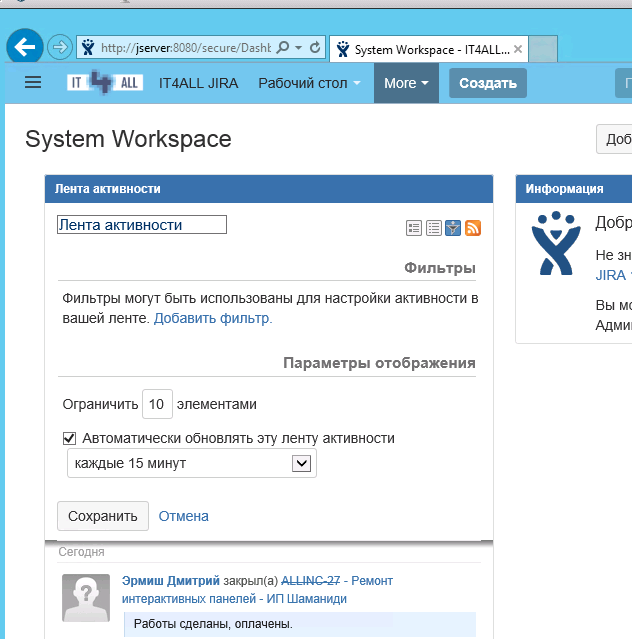
Task: Toggle auto-refresh activity stream checkbox
Action: 69,438
